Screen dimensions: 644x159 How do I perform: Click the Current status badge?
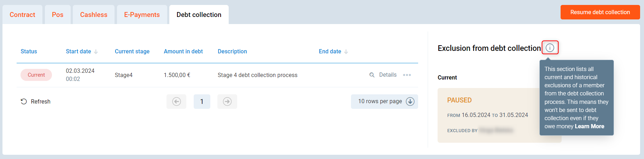36,75
